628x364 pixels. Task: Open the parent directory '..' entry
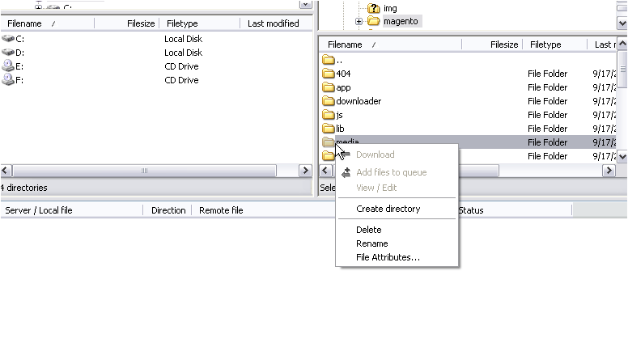[x=329, y=60]
